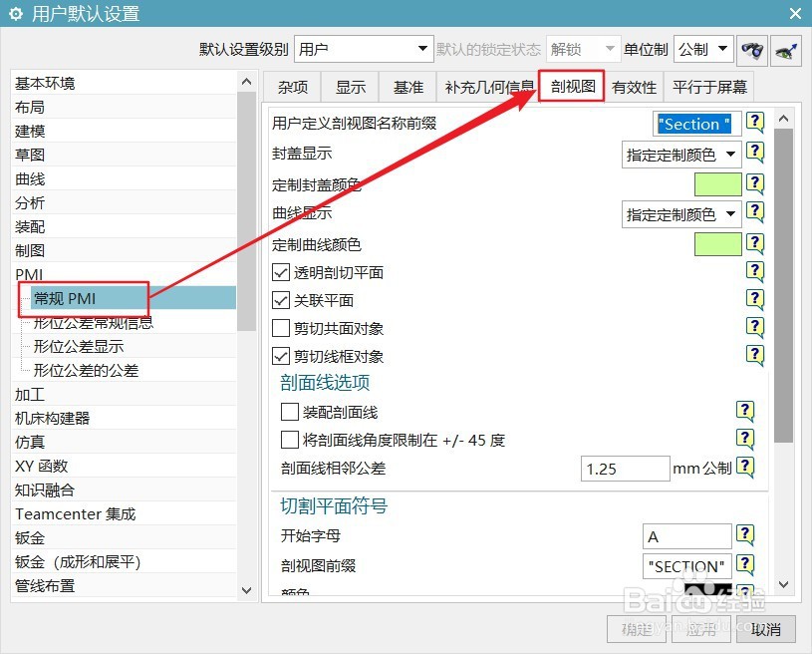812x654 pixels.
Task: Click the binoculars find-default icon
Action: 751,50
